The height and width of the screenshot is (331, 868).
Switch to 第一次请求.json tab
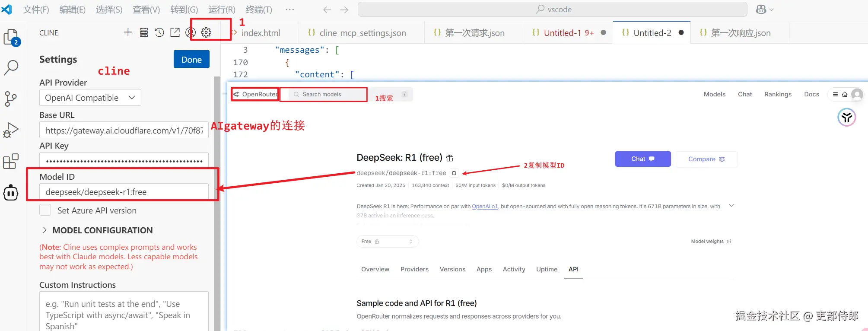[474, 33]
